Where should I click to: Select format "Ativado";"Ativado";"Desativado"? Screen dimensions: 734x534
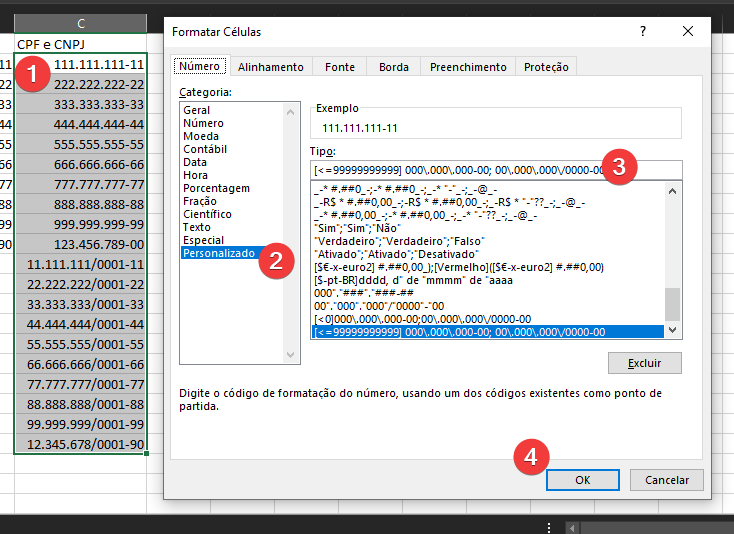(488, 254)
